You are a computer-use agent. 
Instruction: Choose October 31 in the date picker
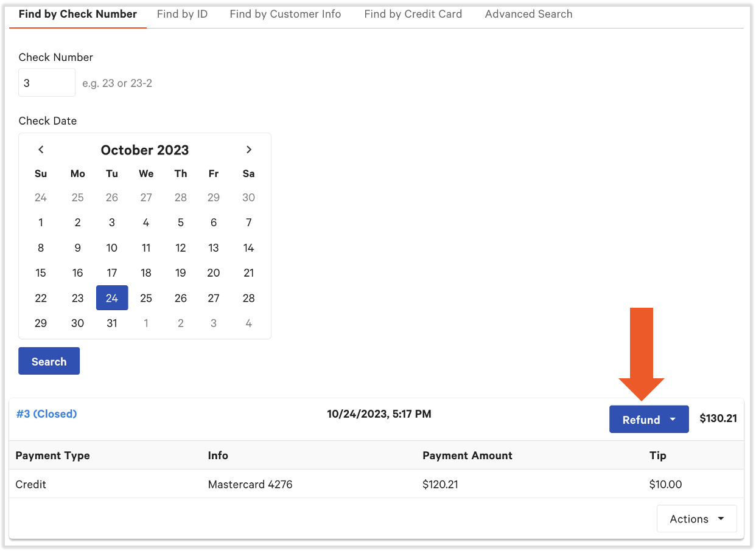[x=112, y=323]
